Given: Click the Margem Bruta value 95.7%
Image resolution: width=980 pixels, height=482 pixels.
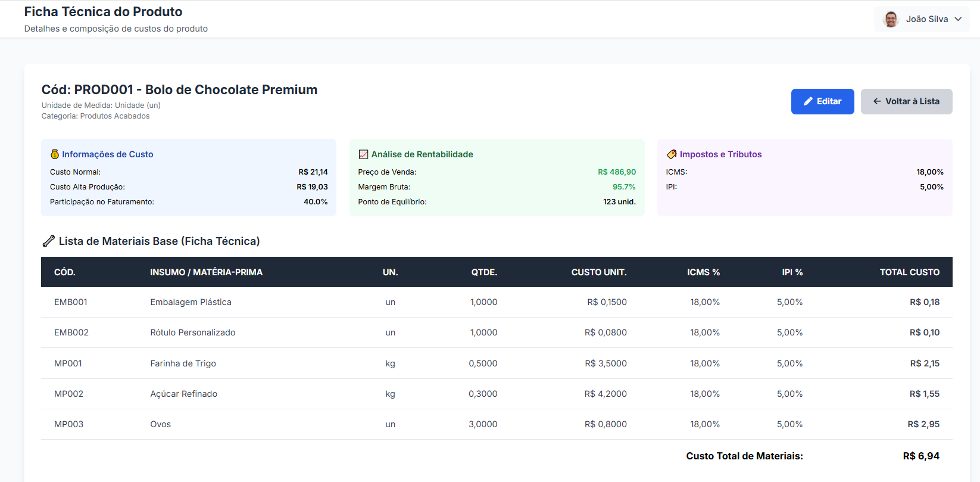Looking at the screenshot, I should pos(624,187).
